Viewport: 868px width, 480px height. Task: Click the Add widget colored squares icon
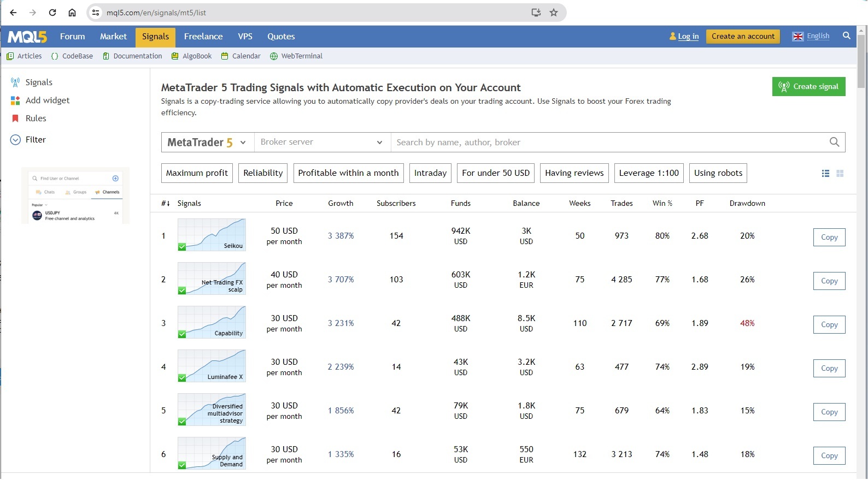tap(15, 100)
